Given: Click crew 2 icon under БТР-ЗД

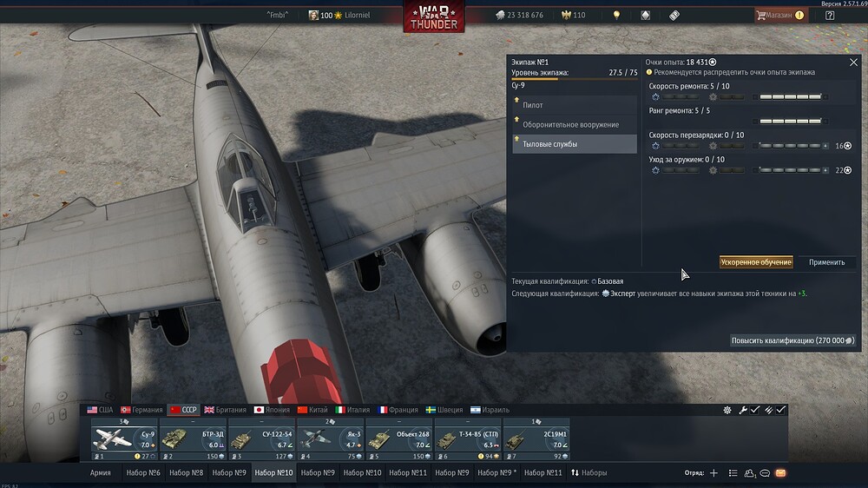Looking at the screenshot, I should pyautogui.click(x=166, y=457).
